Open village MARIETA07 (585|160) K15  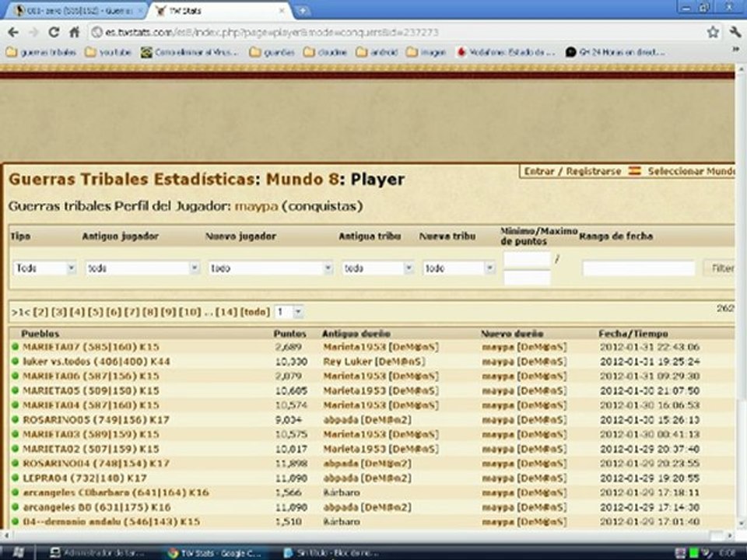[91, 347]
